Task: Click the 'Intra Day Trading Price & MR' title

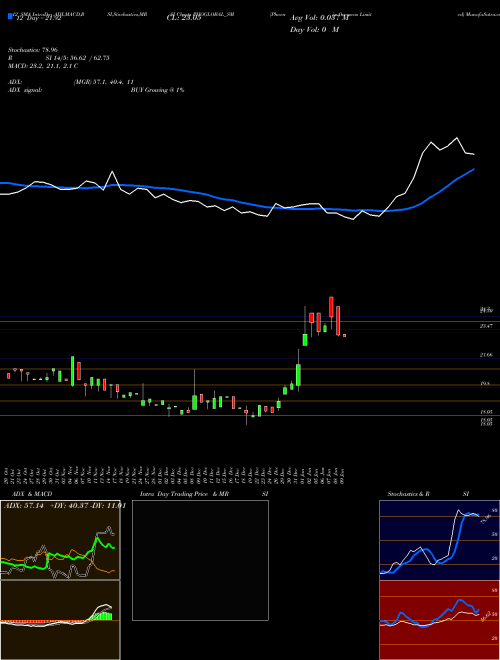Action: point(184,494)
